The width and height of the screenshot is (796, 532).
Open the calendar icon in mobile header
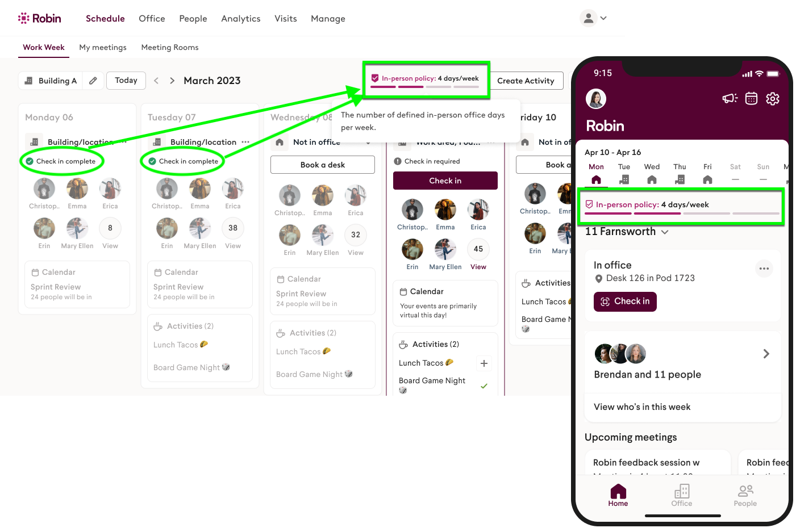tap(751, 99)
